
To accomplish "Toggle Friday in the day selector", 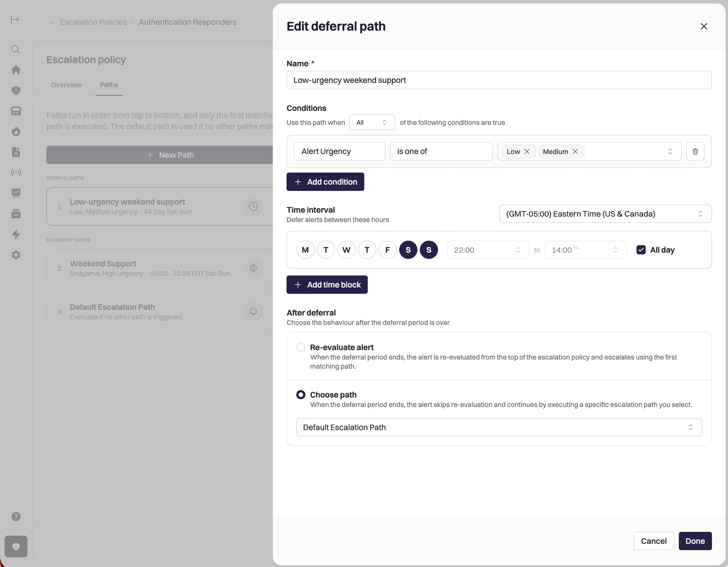I will [x=387, y=250].
